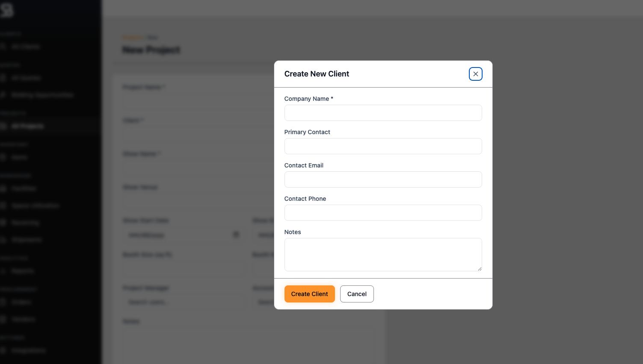
Task: Click the app logo in the sidebar
Action: tap(7, 10)
